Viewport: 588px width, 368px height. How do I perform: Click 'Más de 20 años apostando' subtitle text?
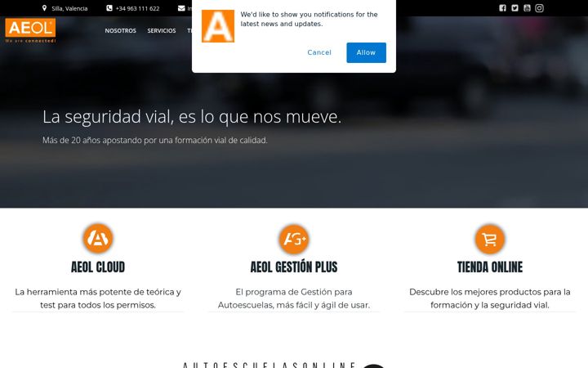(155, 140)
